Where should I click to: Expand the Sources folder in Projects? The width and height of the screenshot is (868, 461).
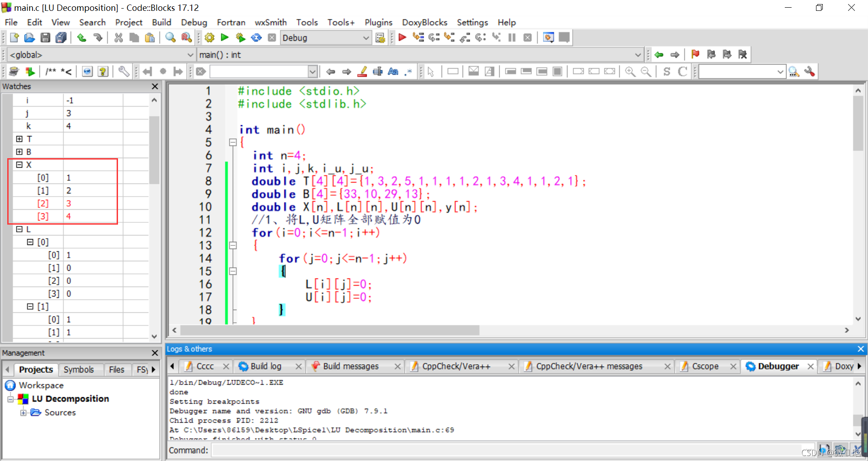24,413
